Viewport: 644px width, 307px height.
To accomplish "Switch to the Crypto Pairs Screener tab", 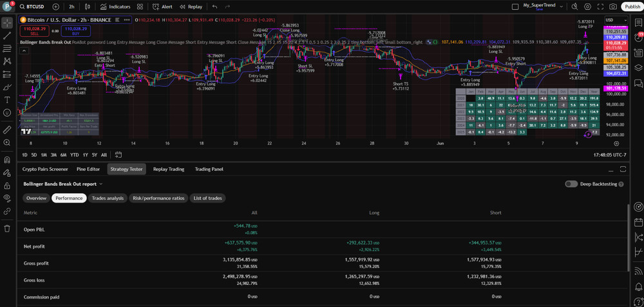I will [45, 169].
